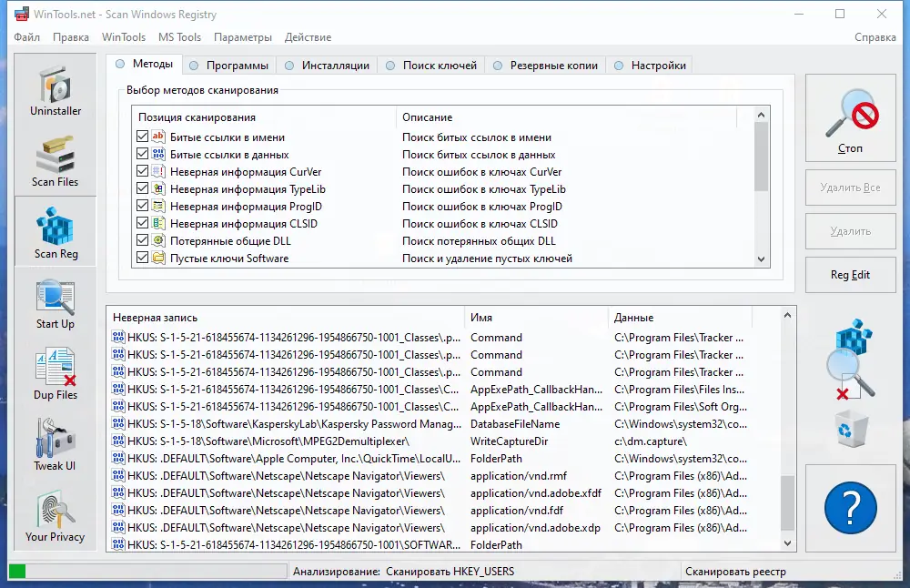Open the Параметры menu
This screenshot has height=588, width=910.
(243, 37)
